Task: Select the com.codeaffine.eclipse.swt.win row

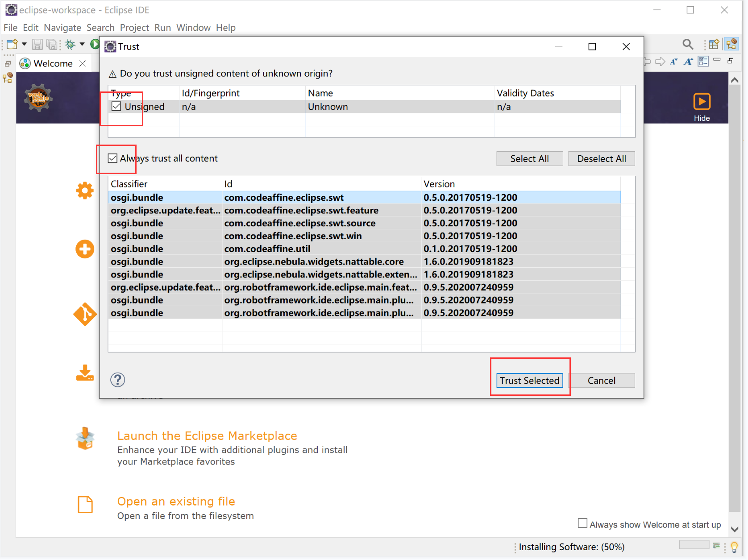Action: pos(364,236)
